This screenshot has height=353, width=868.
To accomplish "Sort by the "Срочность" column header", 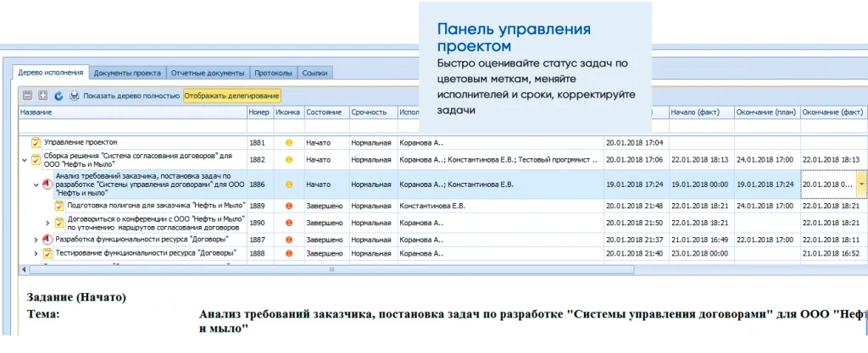I will pos(373,112).
